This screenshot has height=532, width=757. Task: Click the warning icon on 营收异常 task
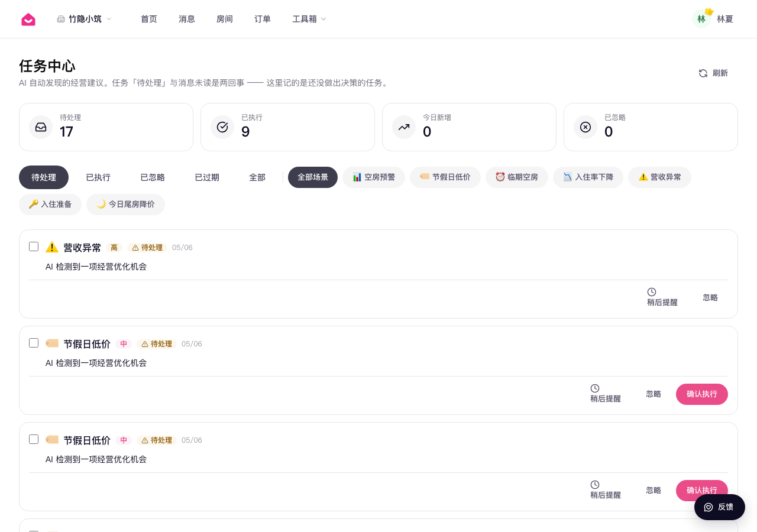pos(52,247)
